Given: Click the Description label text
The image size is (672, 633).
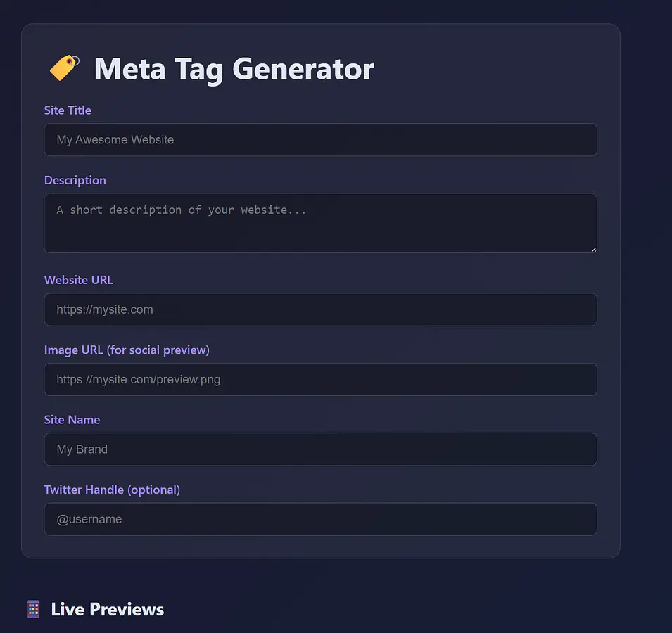Looking at the screenshot, I should coord(75,180).
